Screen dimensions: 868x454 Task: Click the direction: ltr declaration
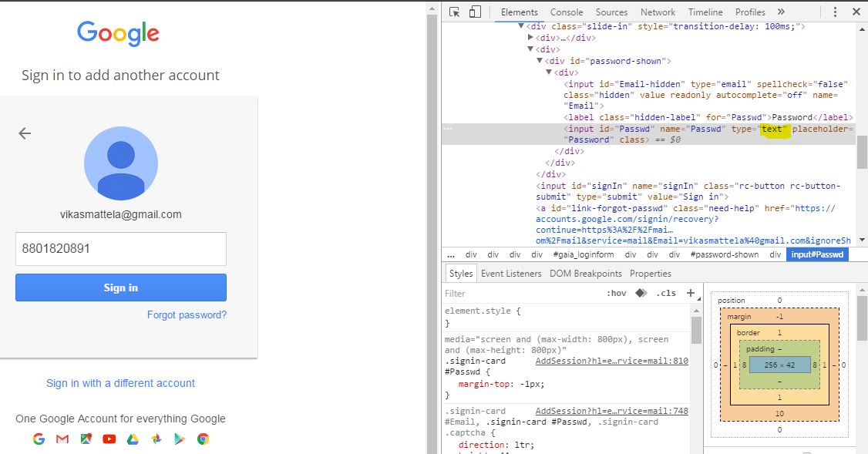pyautogui.click(x=496, y=445)
